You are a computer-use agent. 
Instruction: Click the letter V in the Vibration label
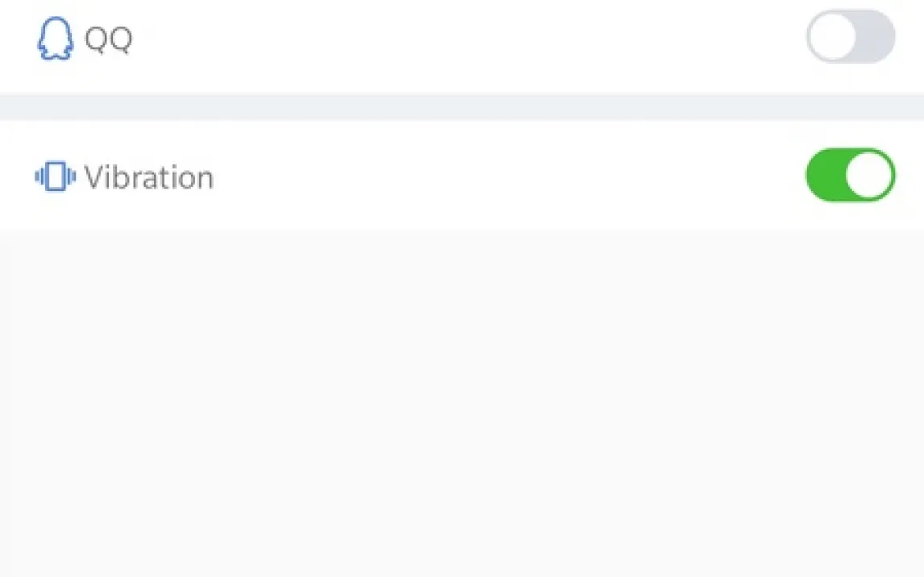pos(94,177)
